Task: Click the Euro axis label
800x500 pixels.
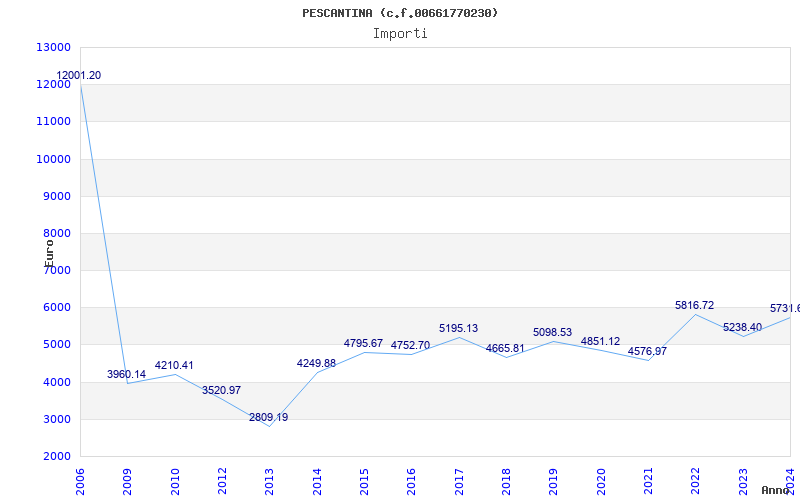Action: pos(49,253)
